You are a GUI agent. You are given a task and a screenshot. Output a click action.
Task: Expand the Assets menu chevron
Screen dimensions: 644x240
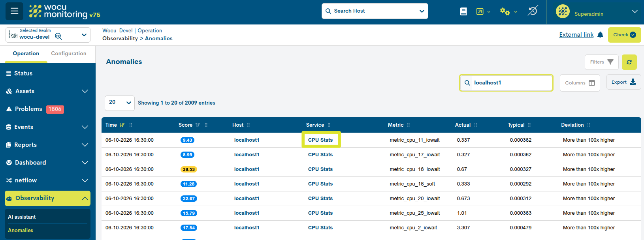point(85,91)
